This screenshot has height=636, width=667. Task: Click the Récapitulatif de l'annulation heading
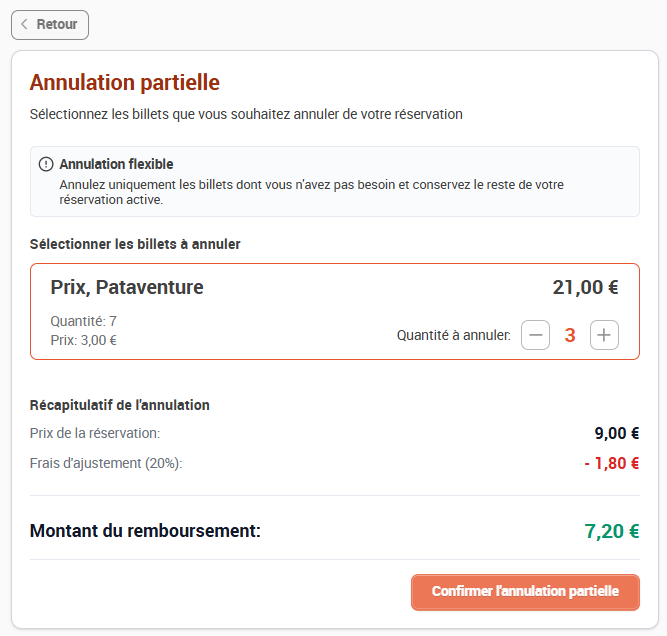click(120, 405)
